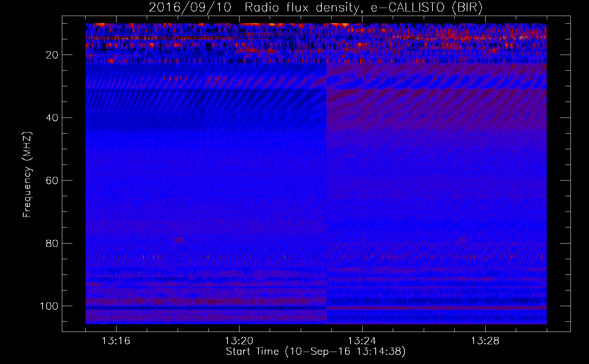
Task: Click the plot title "Radio flux density, e-CALLISTO (BIR)"
Action: click(x=363, y=8)
